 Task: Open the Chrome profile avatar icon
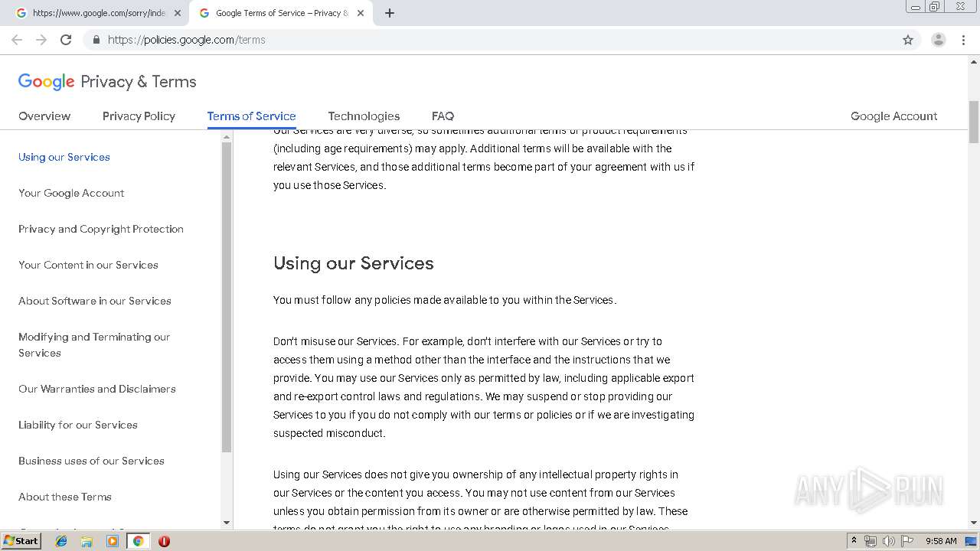tap(939, 40)
